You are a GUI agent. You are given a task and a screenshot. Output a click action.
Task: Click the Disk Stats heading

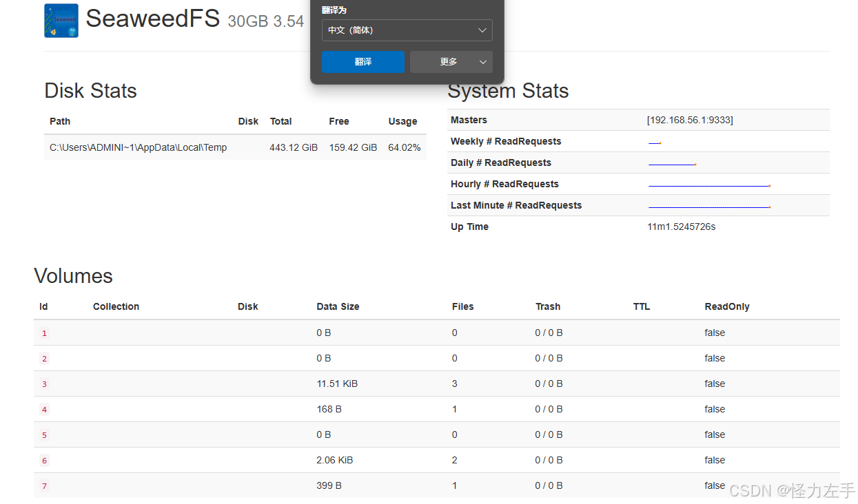click(90, 91)
